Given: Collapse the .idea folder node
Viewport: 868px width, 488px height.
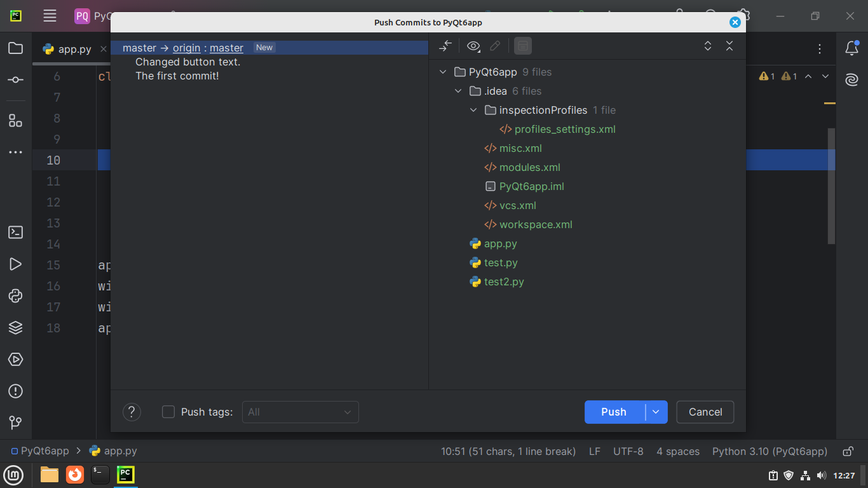Looking at the screenshot, I should [458, 91].
